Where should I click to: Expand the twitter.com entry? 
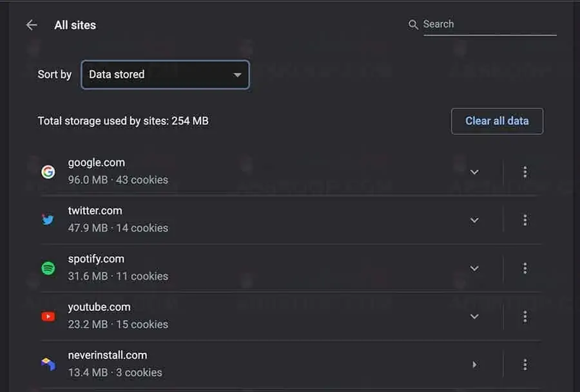tap(474, 219)
